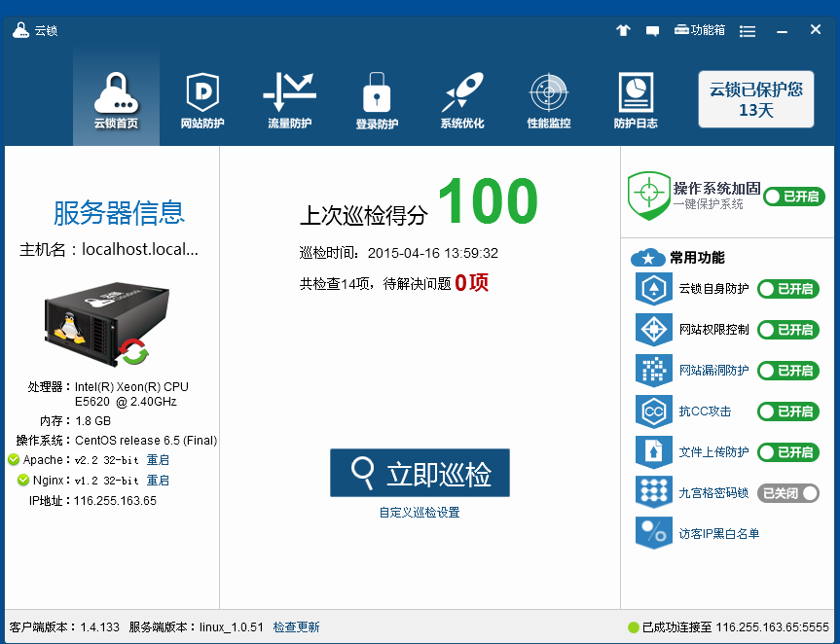Open the 自定义巡检设置 link

(x=420, y=513)
